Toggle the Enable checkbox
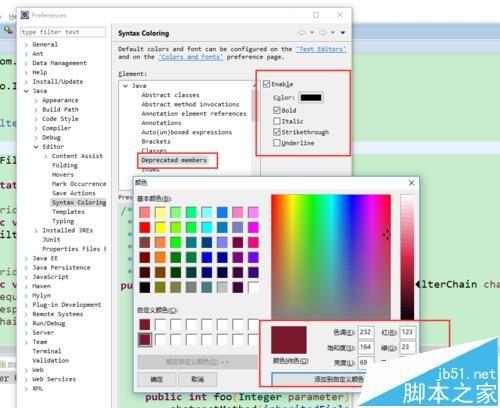 click(x=266, y=84)
